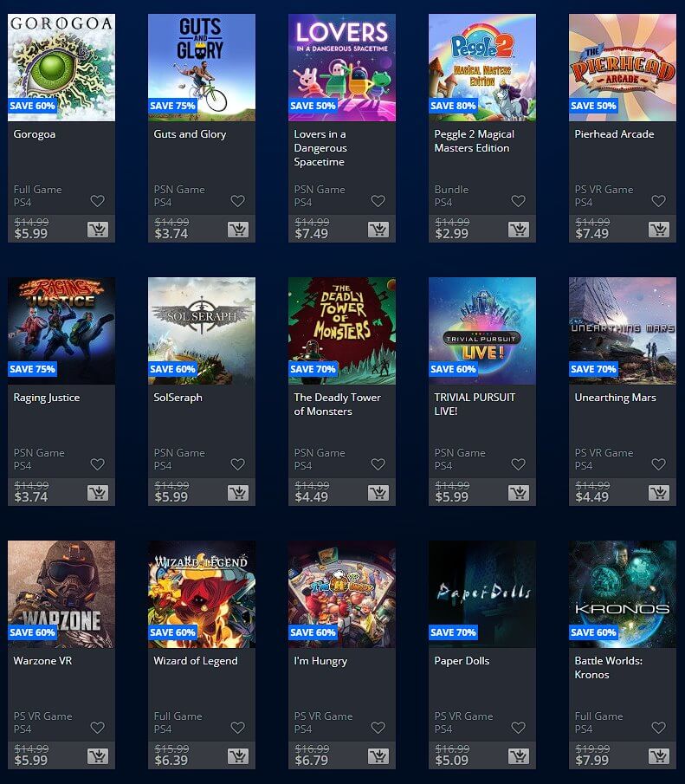This screenshot has height=784, width=685.
Task: Toggle wishlist heart for I'm Hungry
Action: (x=378, y=728)
